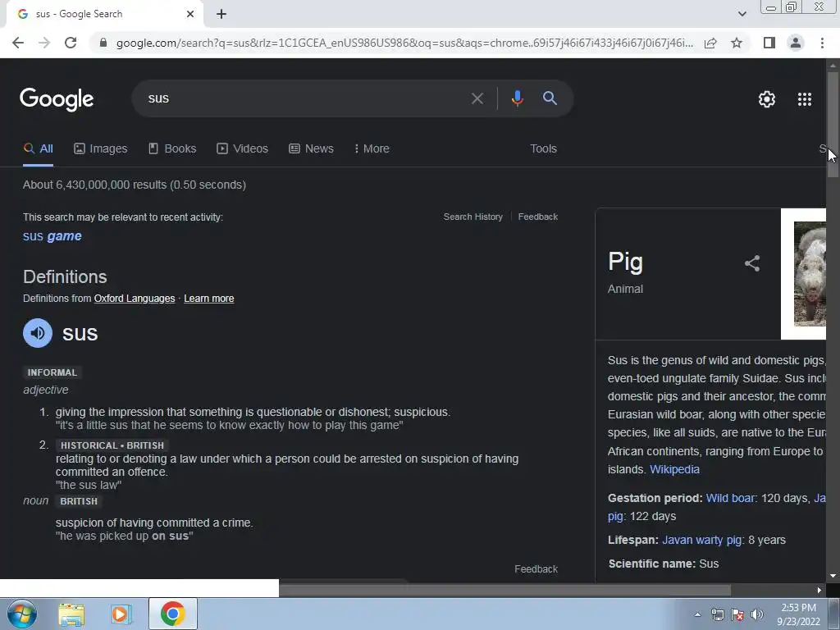Open the Action Center flag icon
Viewport: 840px width, 630px height.
[737, 615]
